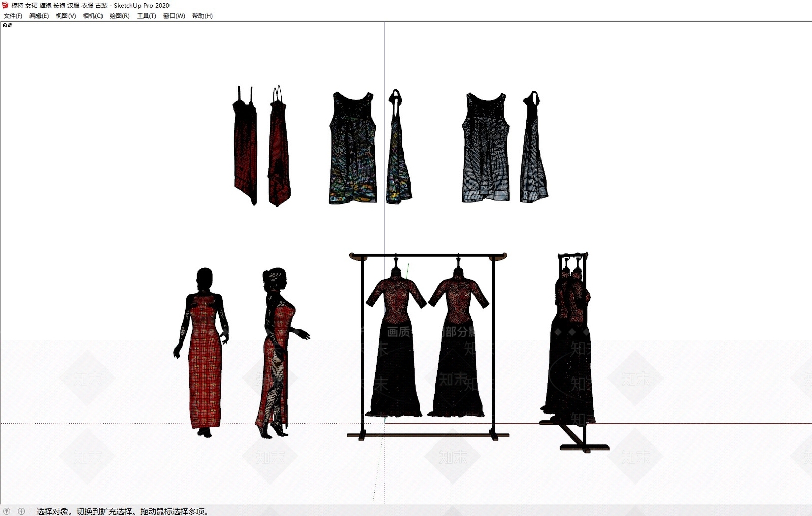Select the side-view colorful patterned tank dress

point(399,147)
